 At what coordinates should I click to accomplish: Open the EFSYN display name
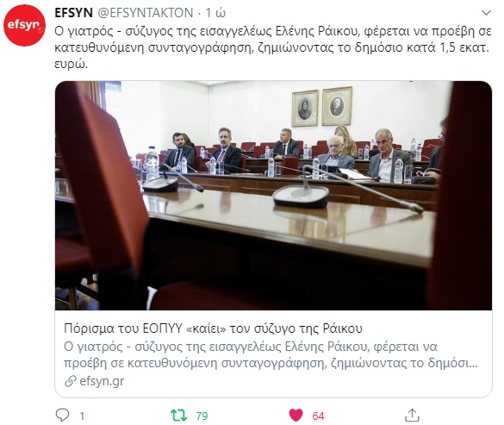[x=73, y=13]
